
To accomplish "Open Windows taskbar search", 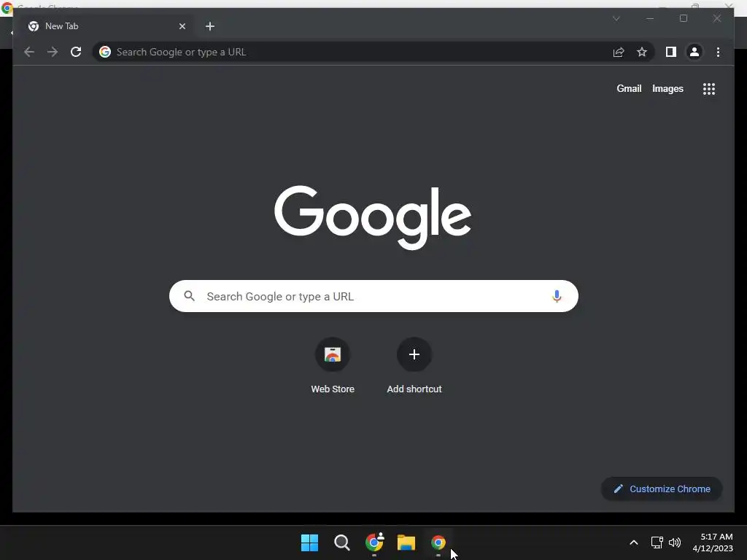I will click(342, 542).
